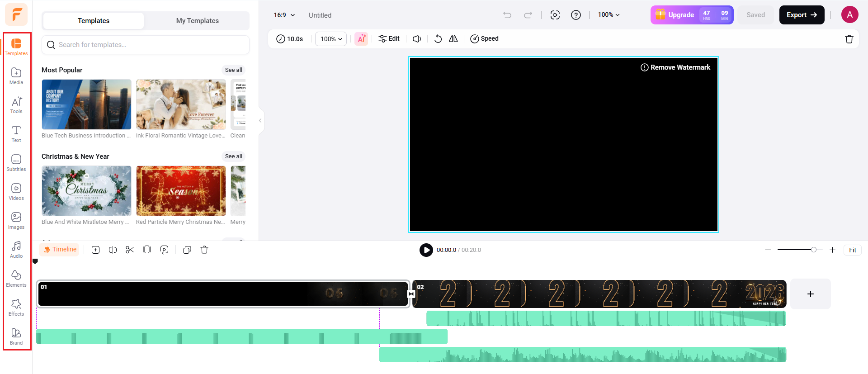Click the screen record icon in top bar

pos(555,15)
